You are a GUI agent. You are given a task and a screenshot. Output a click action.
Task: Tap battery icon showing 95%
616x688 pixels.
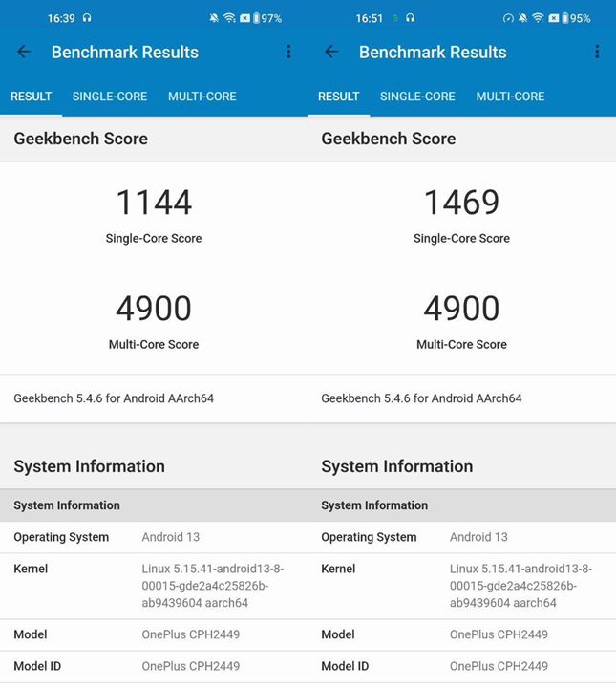[563, 18]
